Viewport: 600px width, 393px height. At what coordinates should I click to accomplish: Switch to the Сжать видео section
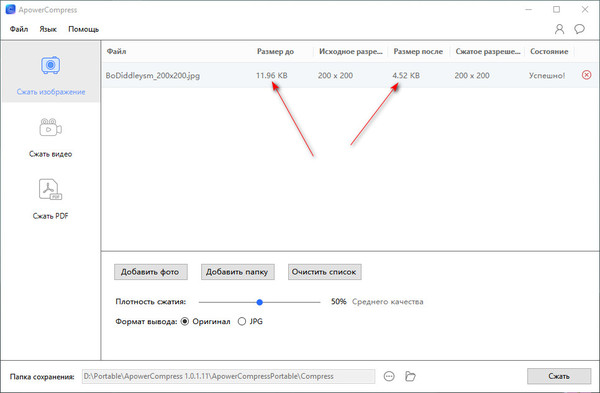pyautogui.click(x=51, y=137)
